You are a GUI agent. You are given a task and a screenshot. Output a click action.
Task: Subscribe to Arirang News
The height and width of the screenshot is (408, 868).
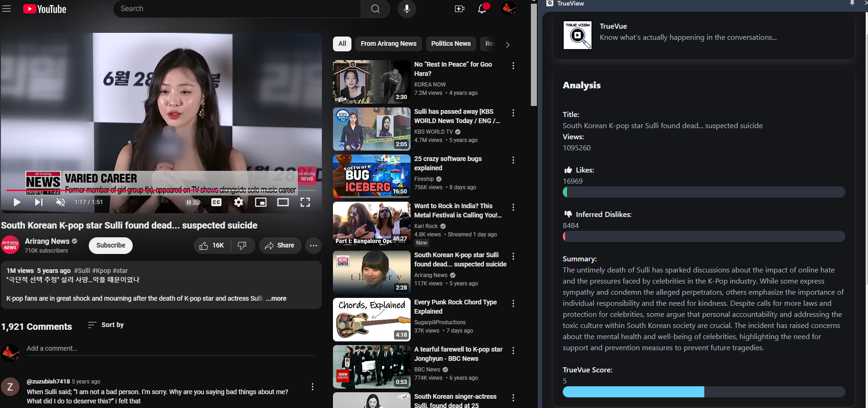click(x=111, y=246)
